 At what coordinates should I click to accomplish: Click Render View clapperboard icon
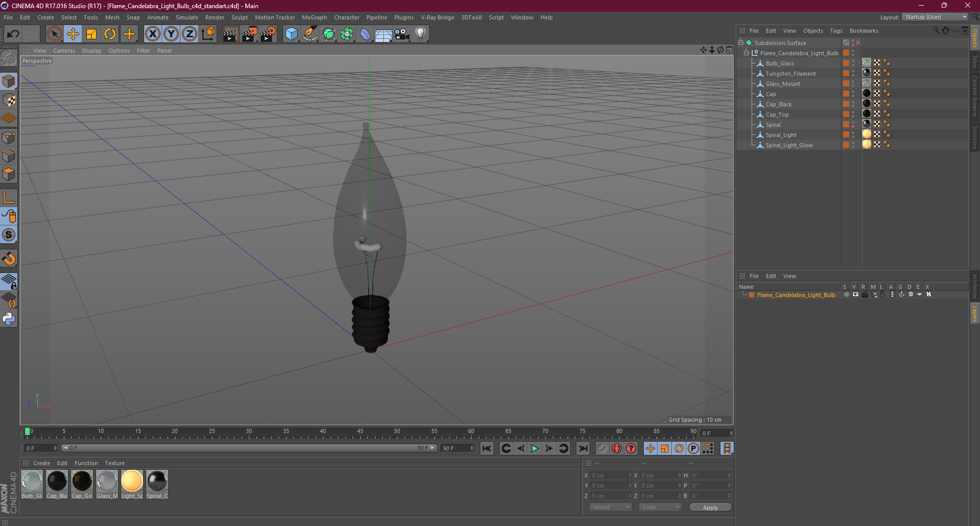pos(230,34)
